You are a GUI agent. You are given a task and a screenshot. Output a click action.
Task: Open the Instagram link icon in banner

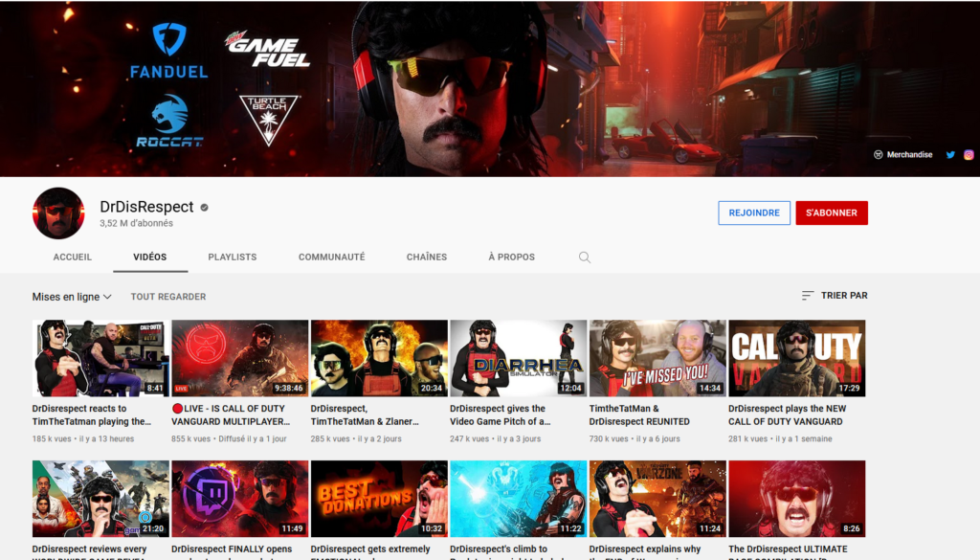click(x=969, y=154)
